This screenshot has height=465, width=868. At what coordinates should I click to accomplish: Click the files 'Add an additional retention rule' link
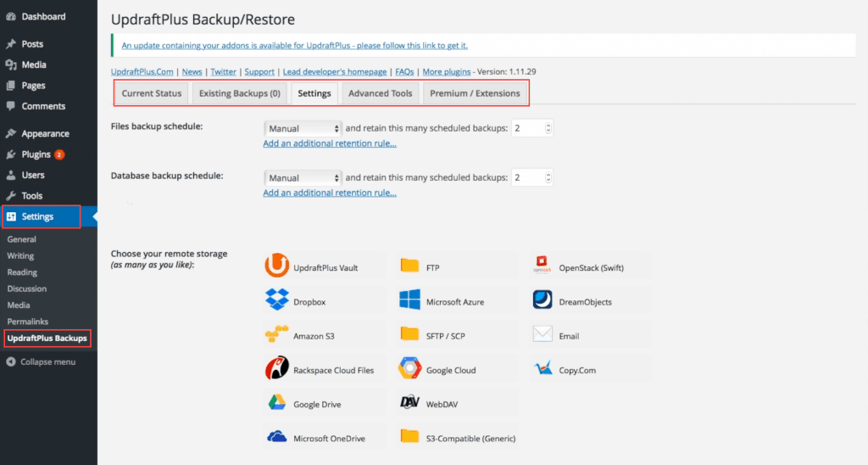pos(330,143)
